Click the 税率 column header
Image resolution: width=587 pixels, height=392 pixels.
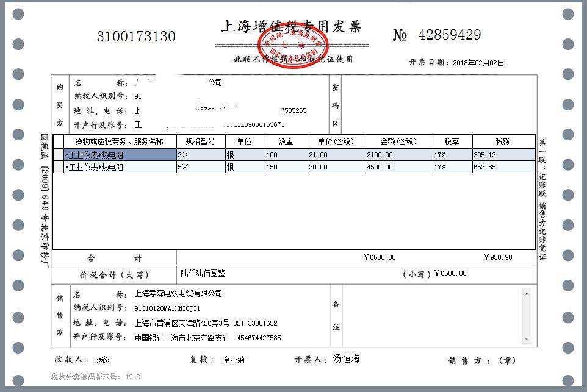(x=453, y=141)
